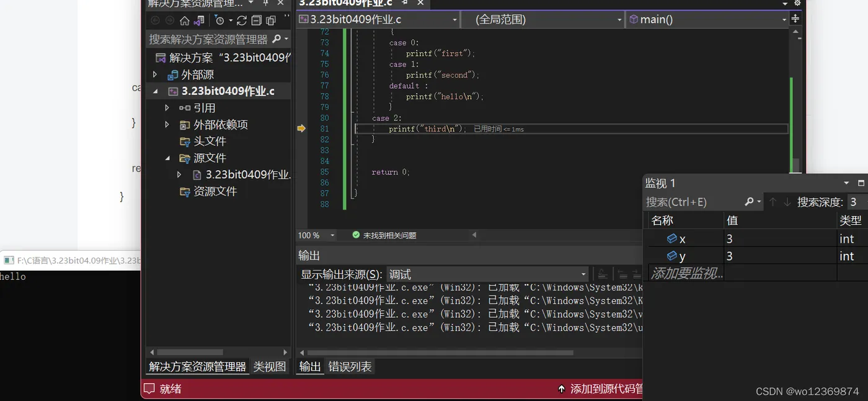Expand the 3.23bit0409作业.c source file node
This screenshot has width=868, height=401.
pyautogui.click(x=179, y=175)
